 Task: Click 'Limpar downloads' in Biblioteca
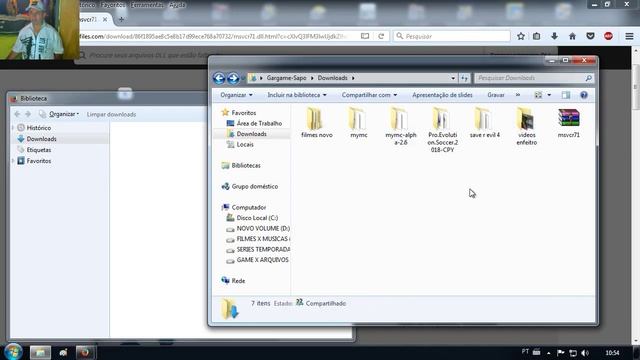(x=111, y=114)
